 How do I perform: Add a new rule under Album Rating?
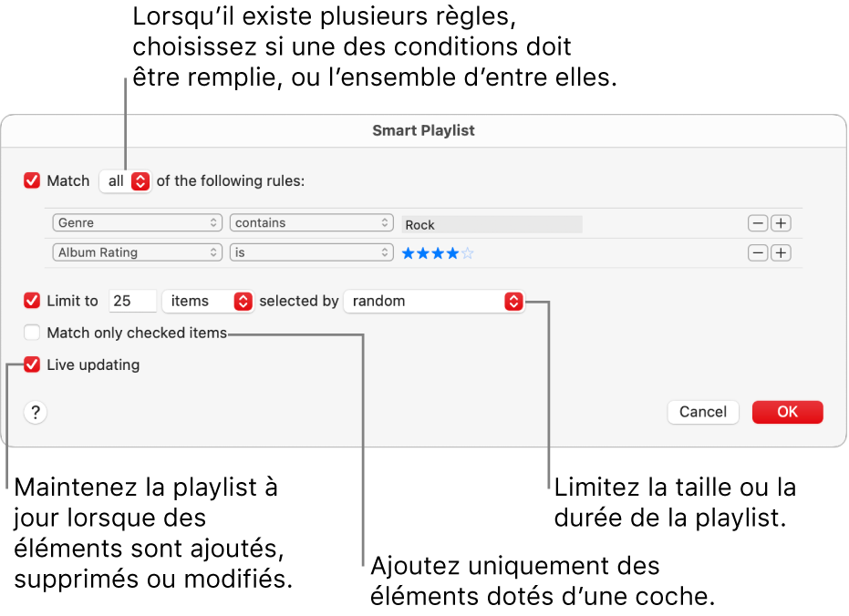point(781,252)
